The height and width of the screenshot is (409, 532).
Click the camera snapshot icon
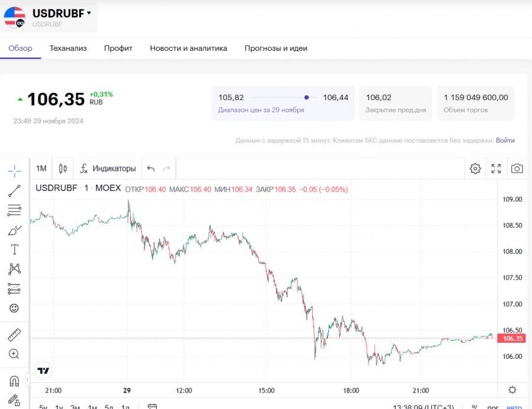[x=517, y=168]
